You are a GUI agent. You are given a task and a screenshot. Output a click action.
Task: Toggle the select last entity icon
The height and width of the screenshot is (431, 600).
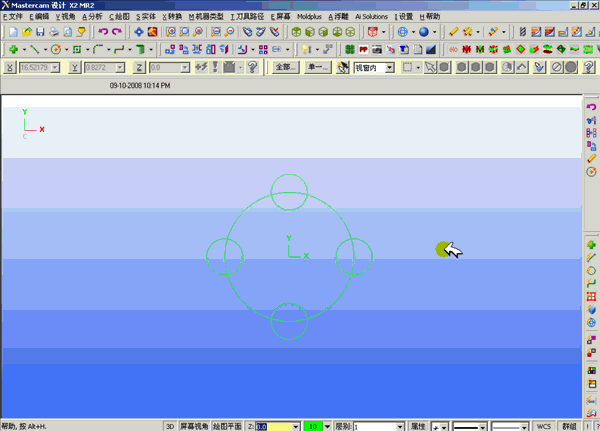522,68
